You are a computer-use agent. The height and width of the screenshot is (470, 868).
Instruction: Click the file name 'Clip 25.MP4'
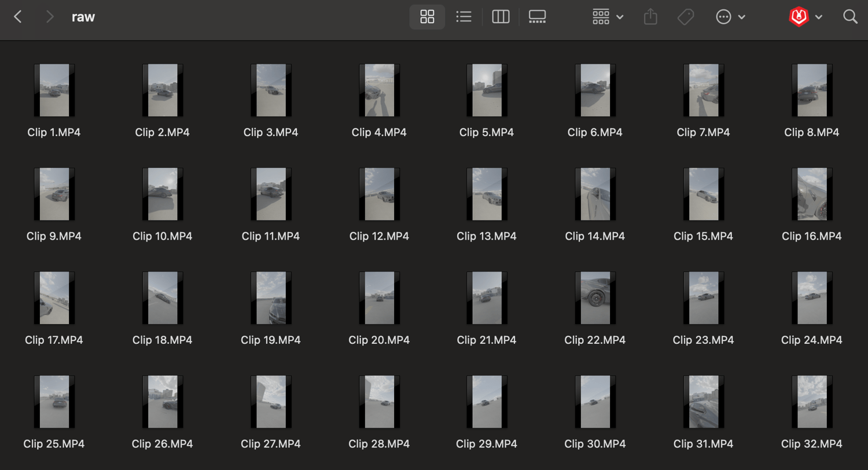(x=54, y=445)
